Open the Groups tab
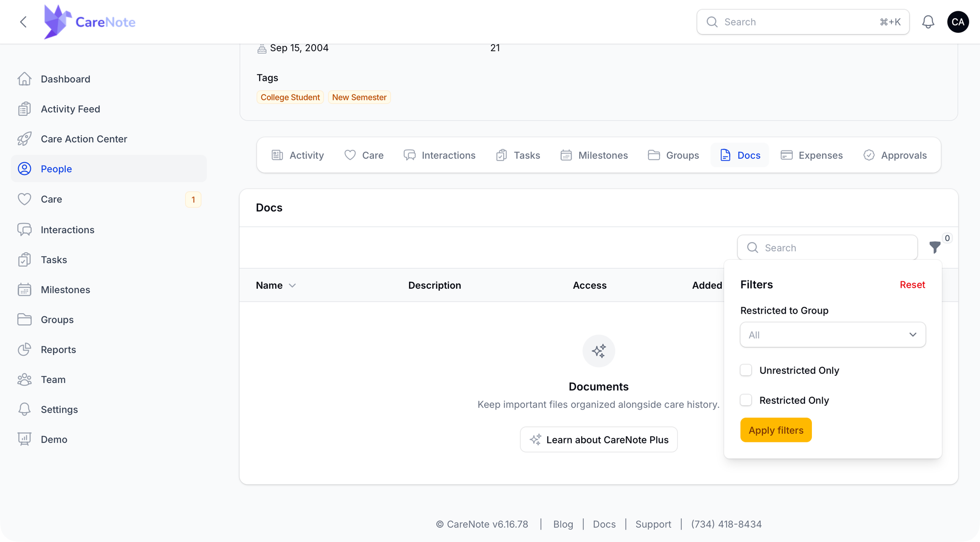This screenshot has width=980, height=542. point(673,155)
